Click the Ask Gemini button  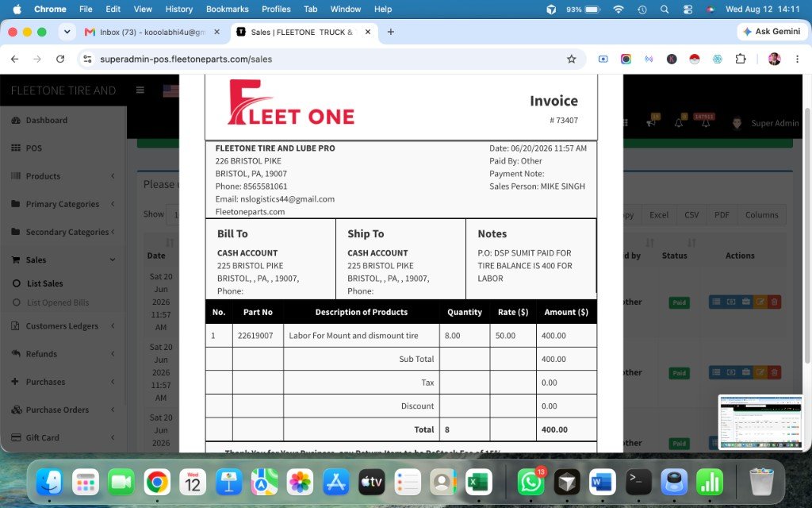771,32
